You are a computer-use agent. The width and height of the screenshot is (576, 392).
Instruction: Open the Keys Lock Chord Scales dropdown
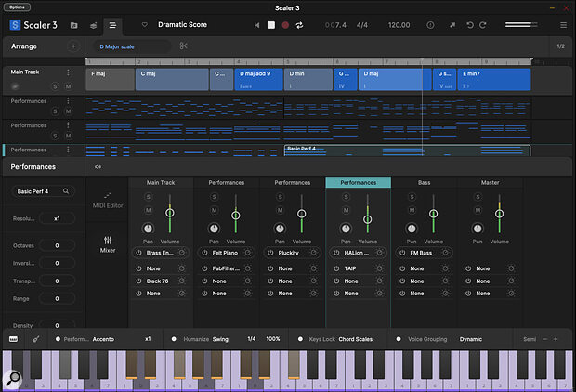click(355, 339)
